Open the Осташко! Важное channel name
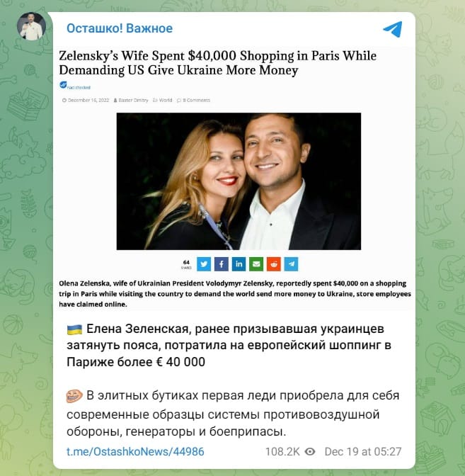Screen dimensions: 465x476 click(120, 28)
